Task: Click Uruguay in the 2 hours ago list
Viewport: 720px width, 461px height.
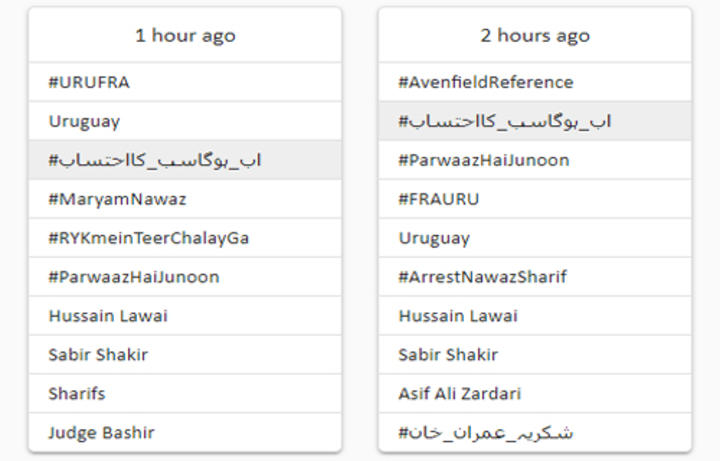Action: 535,238
